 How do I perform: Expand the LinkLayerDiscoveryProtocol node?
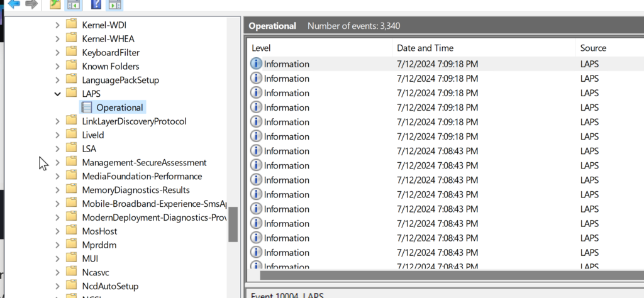point(57,121)
